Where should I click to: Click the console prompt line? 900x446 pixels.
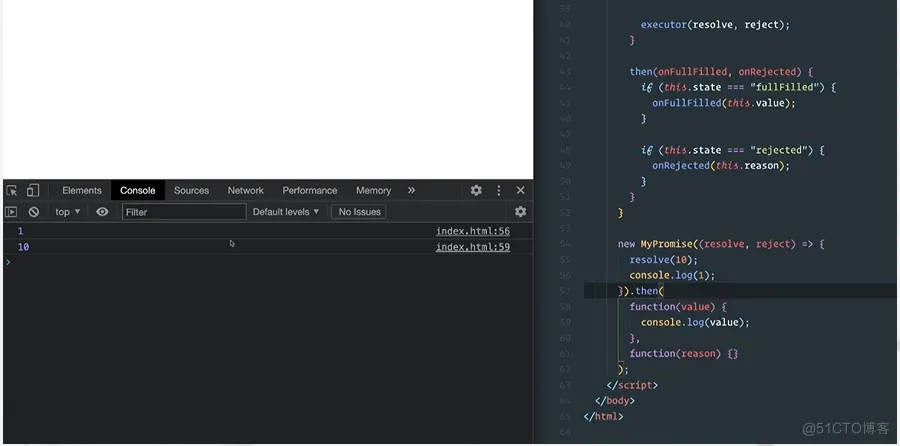pos(268,262)
